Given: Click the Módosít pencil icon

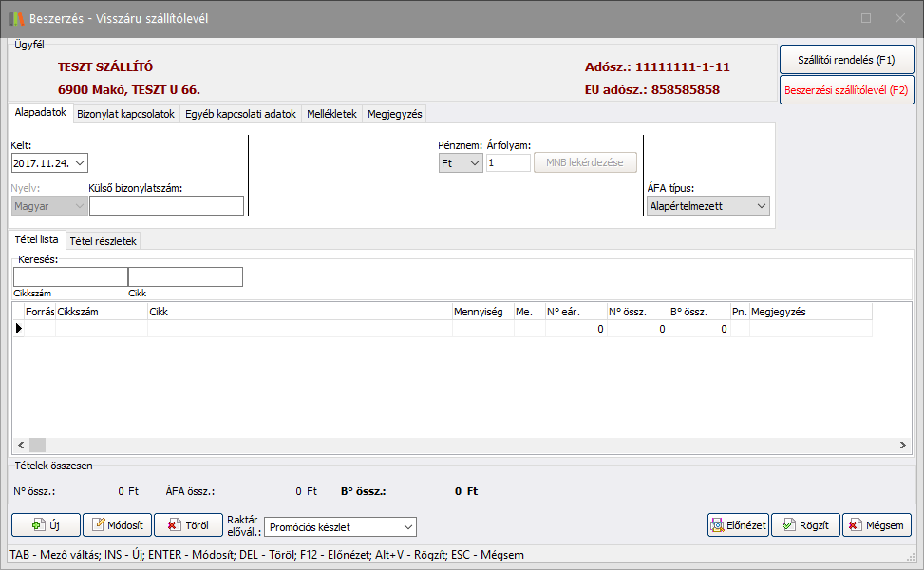Looking at the screenshot, I should 100,525.
